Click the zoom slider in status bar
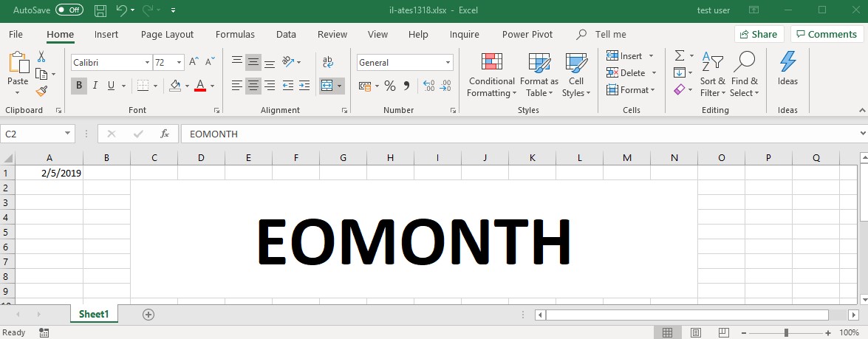This screenshot has height=339, width=868. click(x=786, y=333)
